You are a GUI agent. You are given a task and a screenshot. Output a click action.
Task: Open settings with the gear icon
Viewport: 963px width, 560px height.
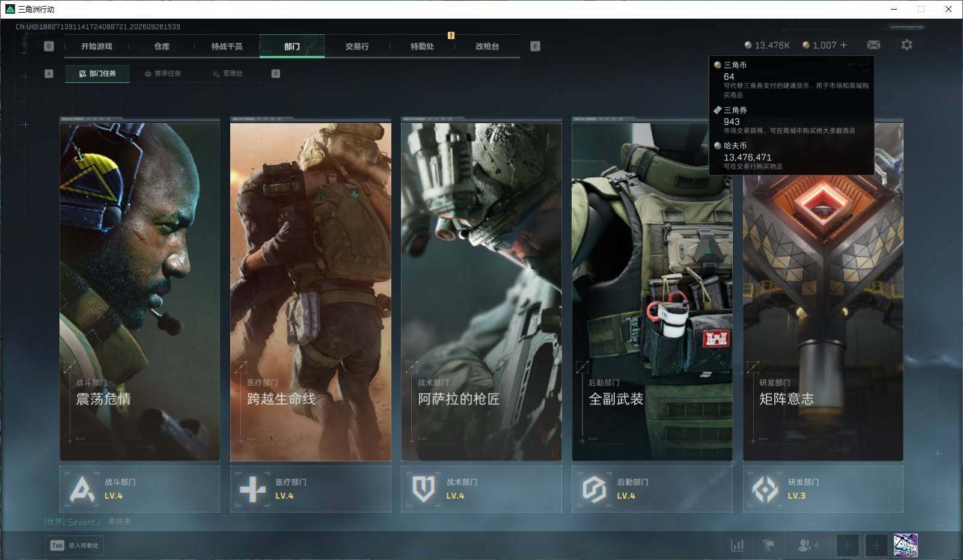(x=906, y=45)
